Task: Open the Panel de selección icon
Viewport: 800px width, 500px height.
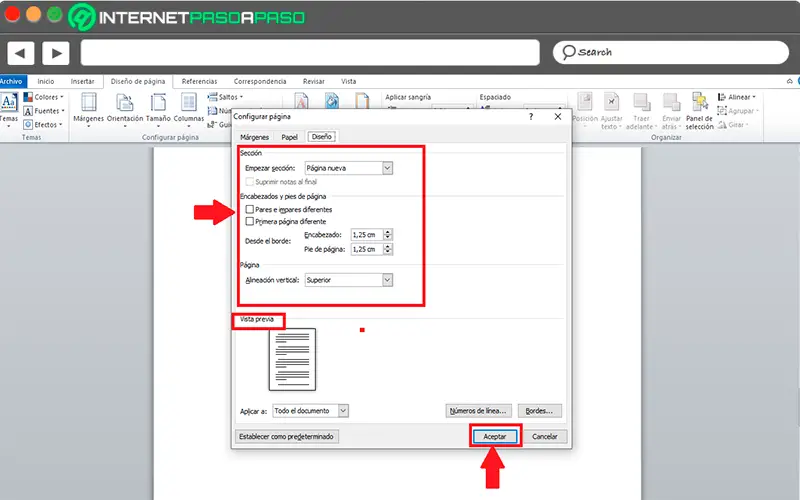Action: (699, 111)
